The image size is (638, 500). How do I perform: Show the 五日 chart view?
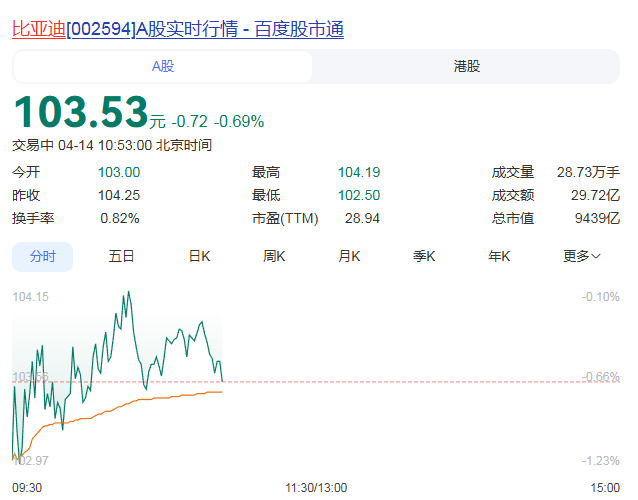pos(121,256)
